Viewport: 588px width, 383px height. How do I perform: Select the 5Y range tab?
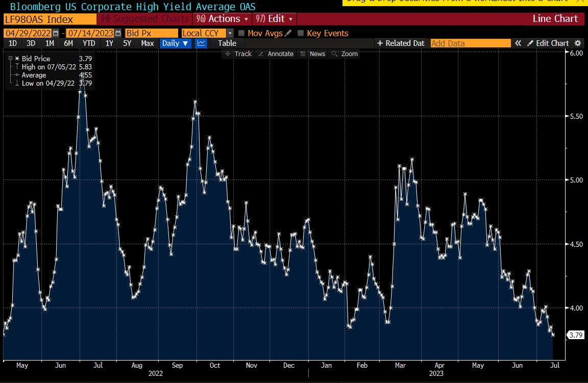coord(127,43)
